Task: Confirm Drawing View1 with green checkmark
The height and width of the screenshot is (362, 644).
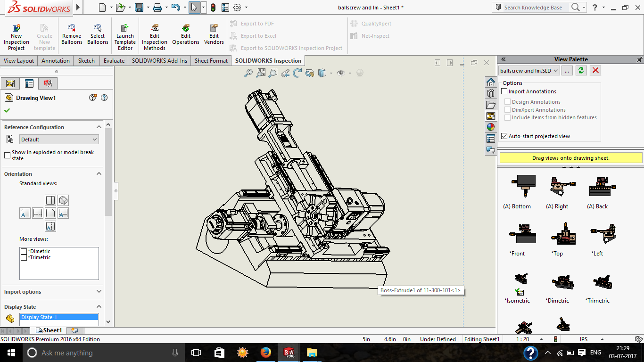Action: [x=7, y=110]
